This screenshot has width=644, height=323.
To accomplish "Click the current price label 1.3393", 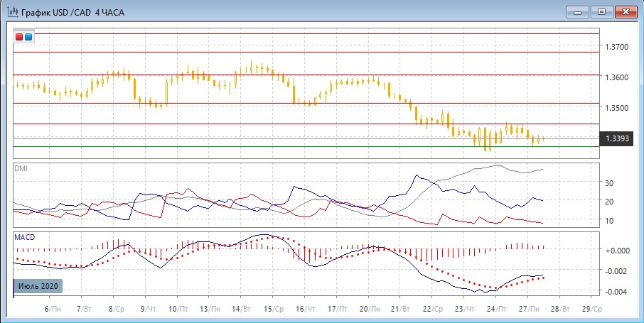I will tap(617, 138).
